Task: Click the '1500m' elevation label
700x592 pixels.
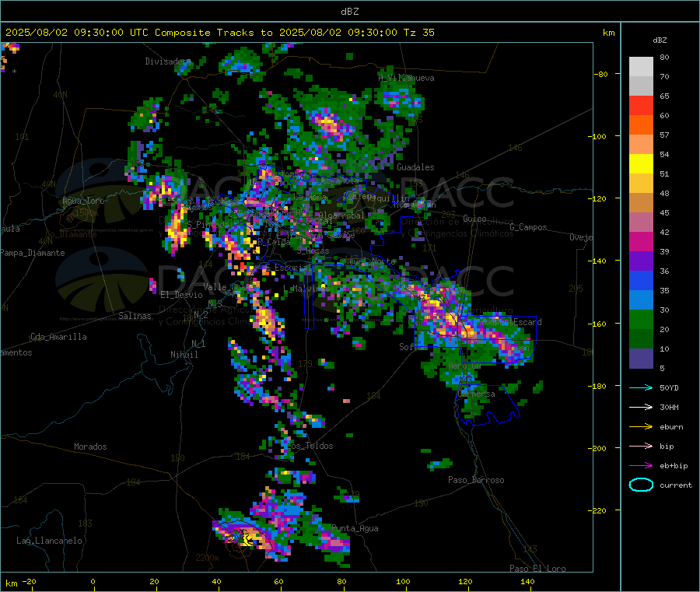Action: pos(86,213)
